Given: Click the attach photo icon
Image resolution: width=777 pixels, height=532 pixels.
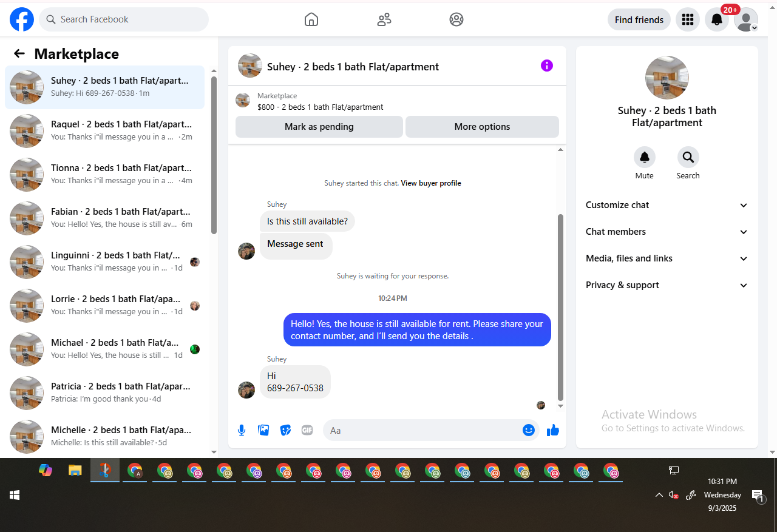Looking at the screenshot, I should (263, 430).
